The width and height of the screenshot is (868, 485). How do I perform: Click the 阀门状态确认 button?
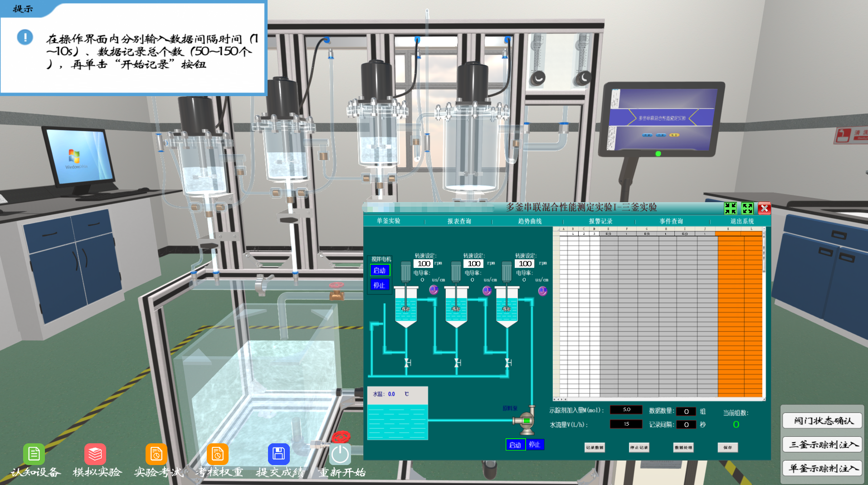tap(822, 421)
